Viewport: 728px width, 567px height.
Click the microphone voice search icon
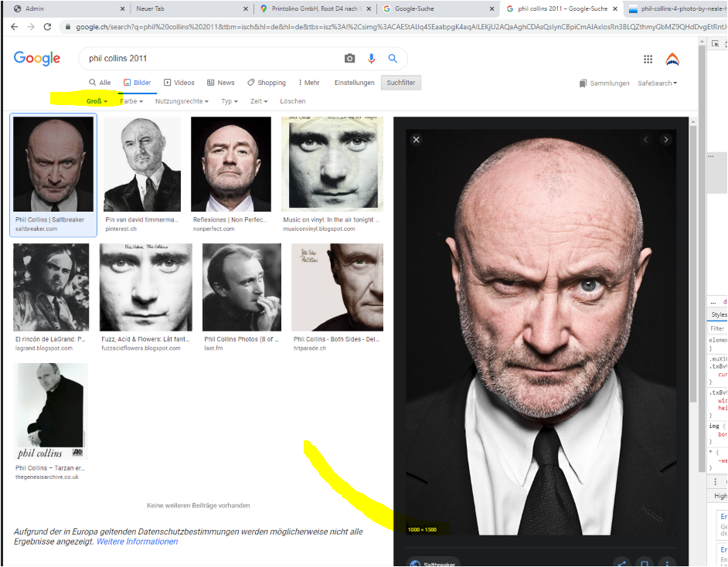pyautogui.click(x=372, y=59)
